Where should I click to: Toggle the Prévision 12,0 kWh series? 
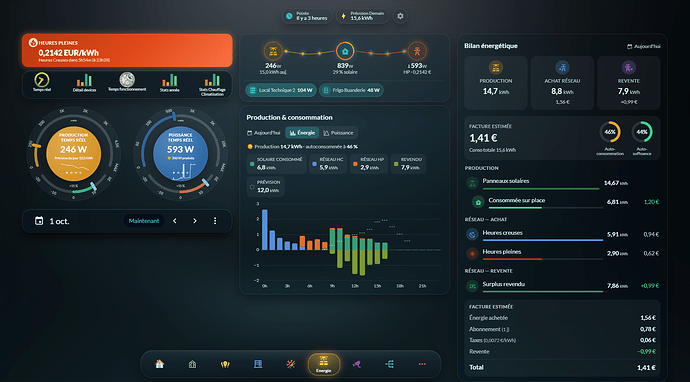coord(265,187)
